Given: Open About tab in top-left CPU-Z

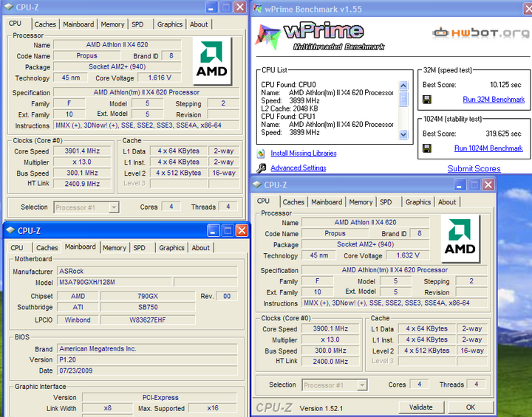Looking at the screenshot, I should pos(199,24).
